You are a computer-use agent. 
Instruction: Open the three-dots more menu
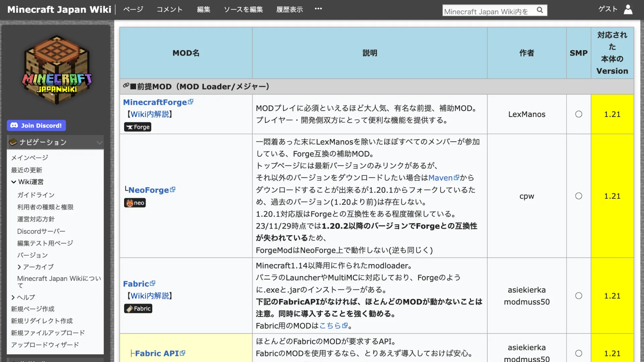coord(318,9)
